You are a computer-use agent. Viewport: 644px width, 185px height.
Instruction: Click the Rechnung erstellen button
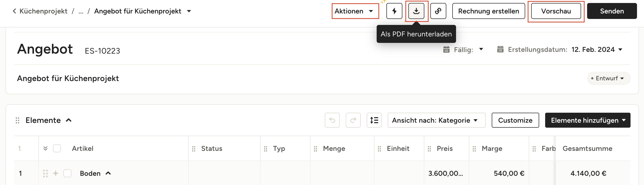click(488, 11)
